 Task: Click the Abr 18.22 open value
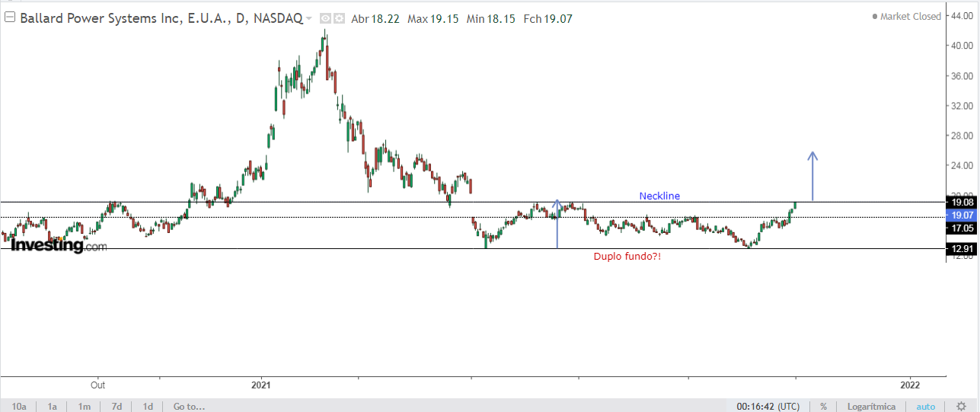pos(376,18)
